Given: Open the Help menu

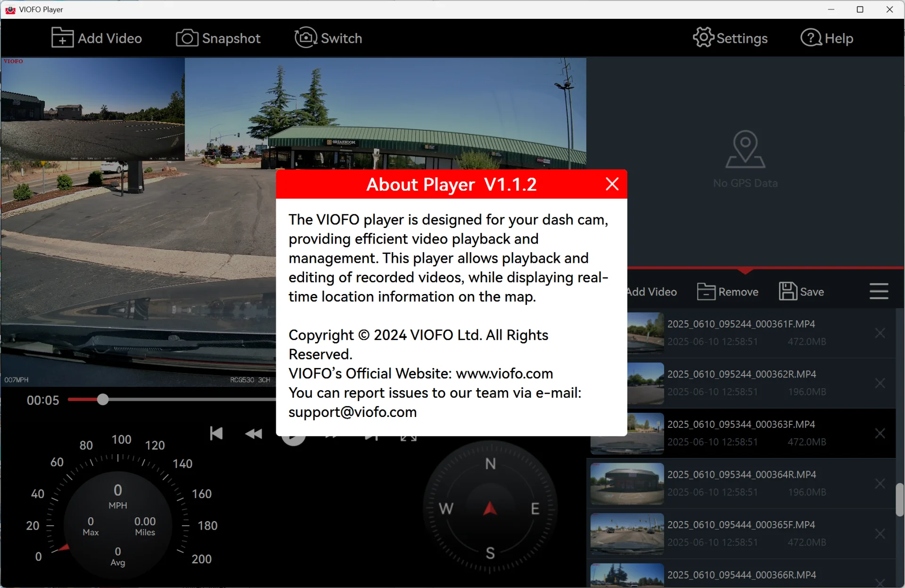Looking at the screenshot, I should click(x=827, y=38).
